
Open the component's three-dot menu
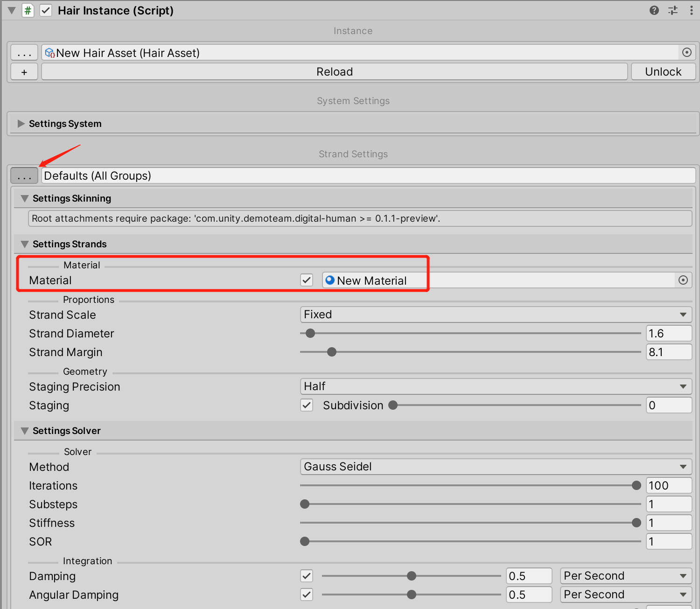691,10
